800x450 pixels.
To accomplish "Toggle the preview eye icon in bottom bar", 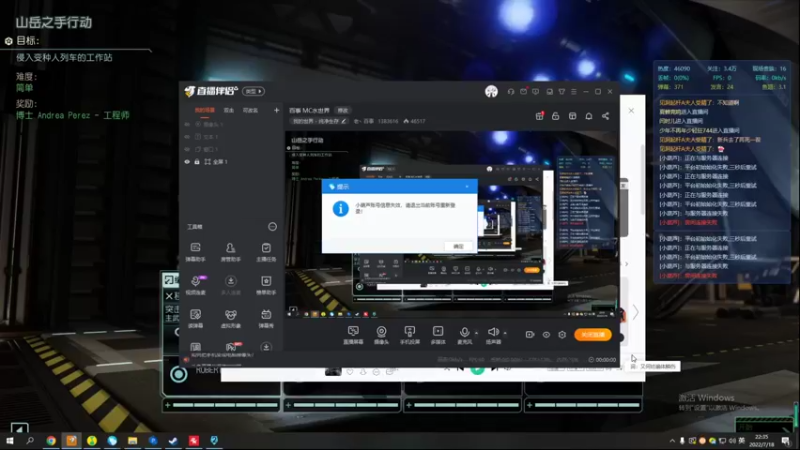I will (x=546, y=335).
